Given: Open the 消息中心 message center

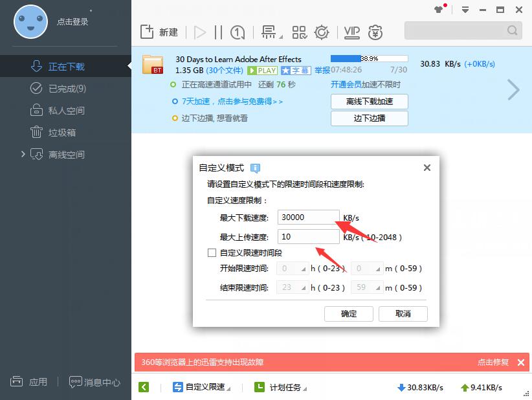Looking at the screenshot, I should click(x=94, y=383).
